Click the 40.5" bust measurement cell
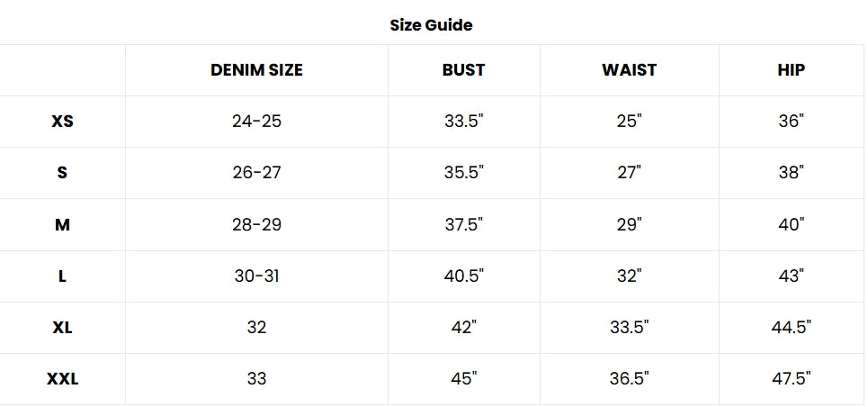 pos(463,276)
